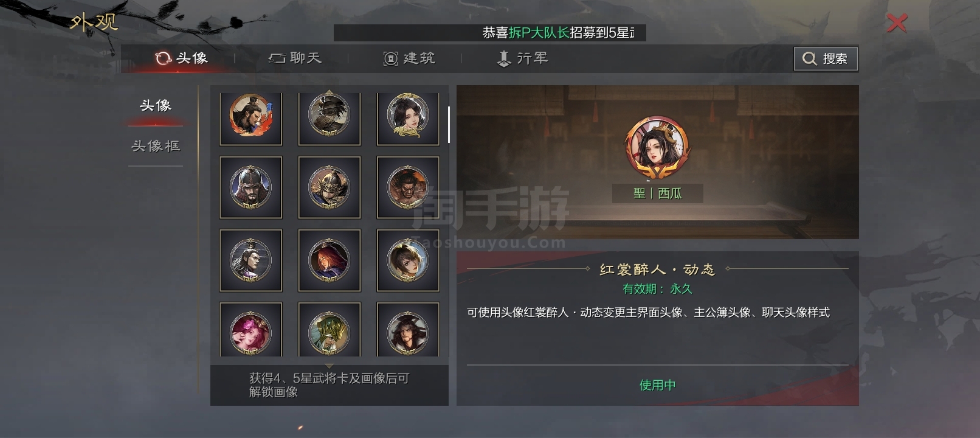
Task: Select the black-haired lady avatar
Action: pyautogui.click(x=408, y=117)
